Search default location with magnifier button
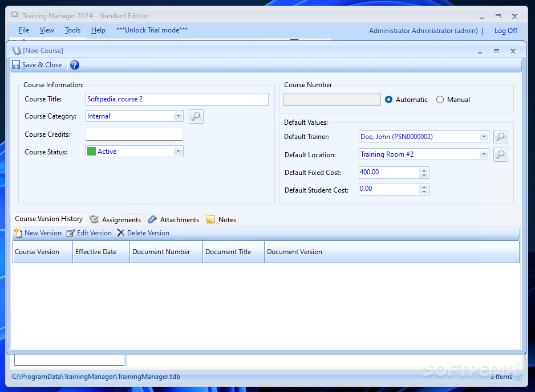535x392 pixels. click(x=501, y=154)
